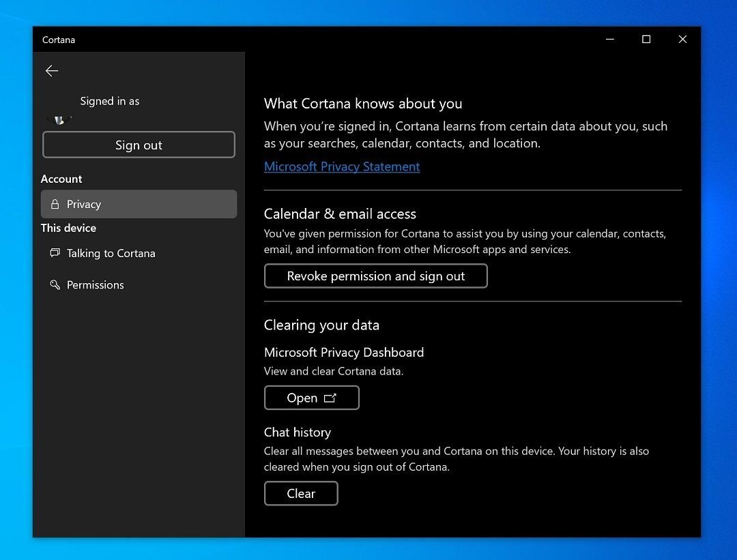Maximize the Cortana window
Image resolution: width=737 pixels, height=560 pixels.
[x=646, y=40]
